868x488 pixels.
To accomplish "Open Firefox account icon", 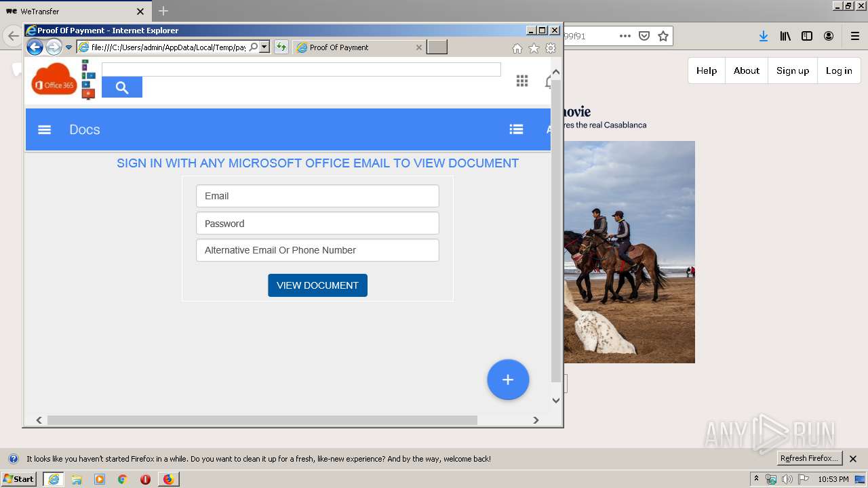I will pos(829,36).
